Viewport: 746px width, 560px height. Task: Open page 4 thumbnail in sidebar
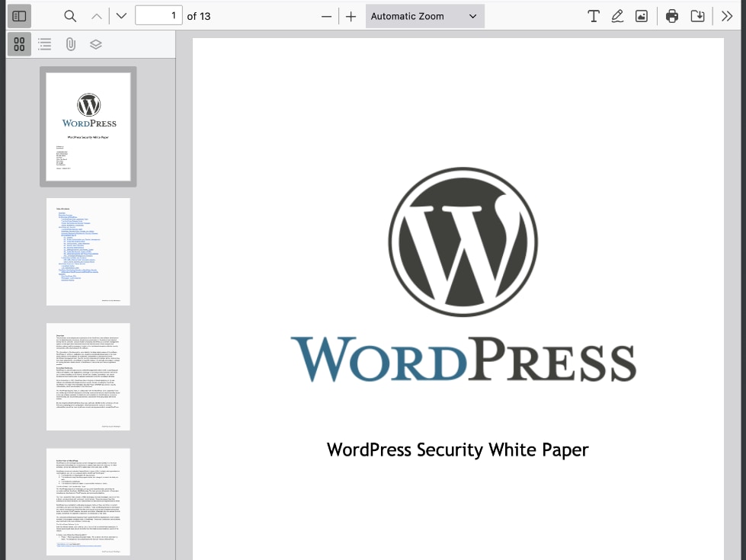pos(88,502)
